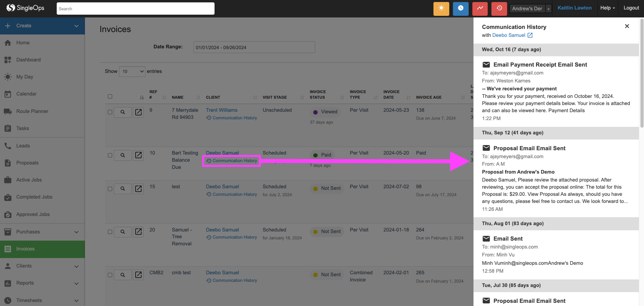Click the red history clock icon button
Image resolution: width=644 pixels, height=306 pixels.
(x=499, y=9)
